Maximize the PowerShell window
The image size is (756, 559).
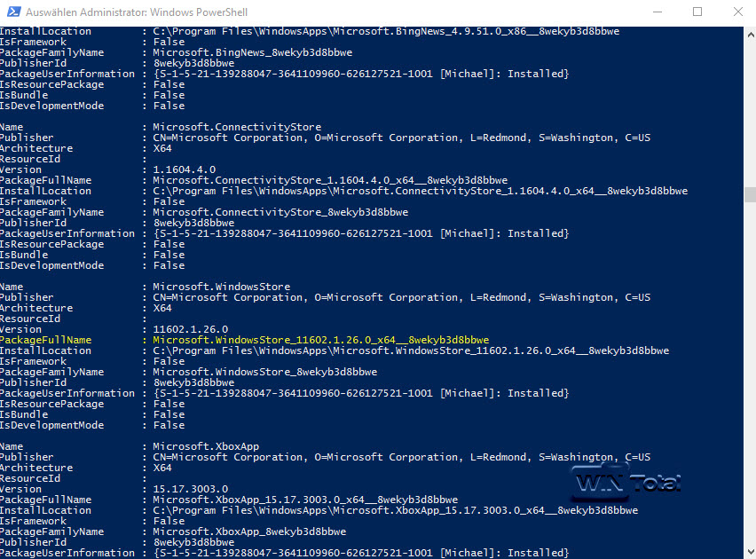697,12
